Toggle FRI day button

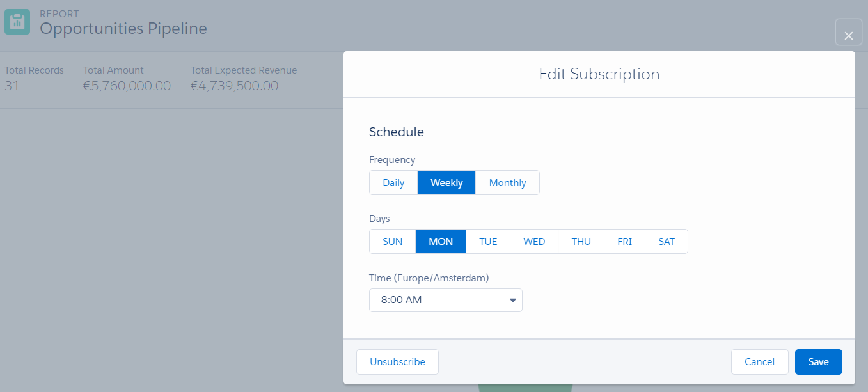(624, 242)
